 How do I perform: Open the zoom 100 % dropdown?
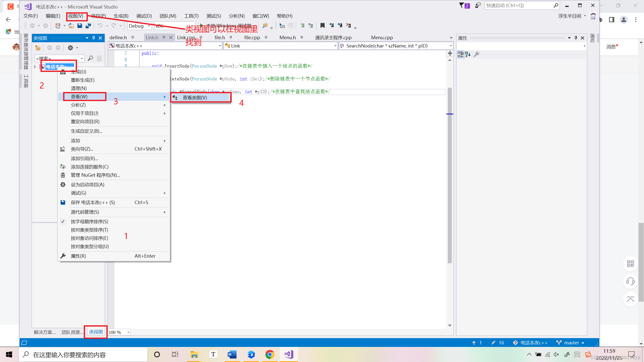pos(128,332)
